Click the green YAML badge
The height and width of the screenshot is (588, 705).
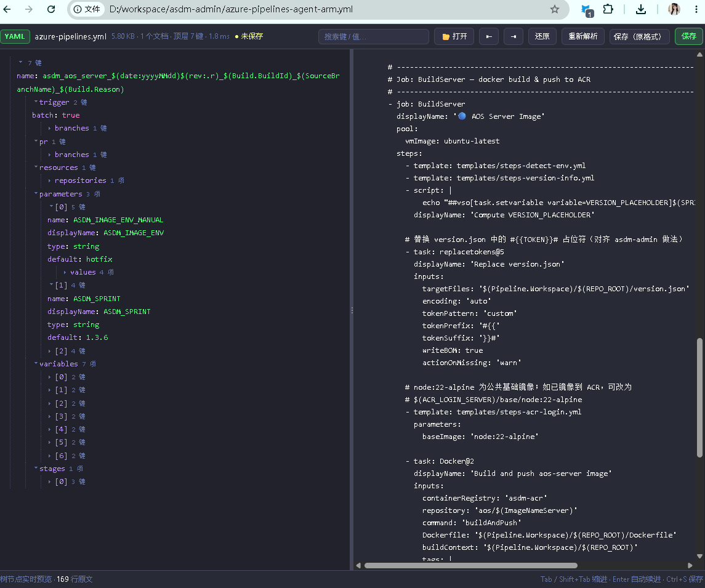15,36
